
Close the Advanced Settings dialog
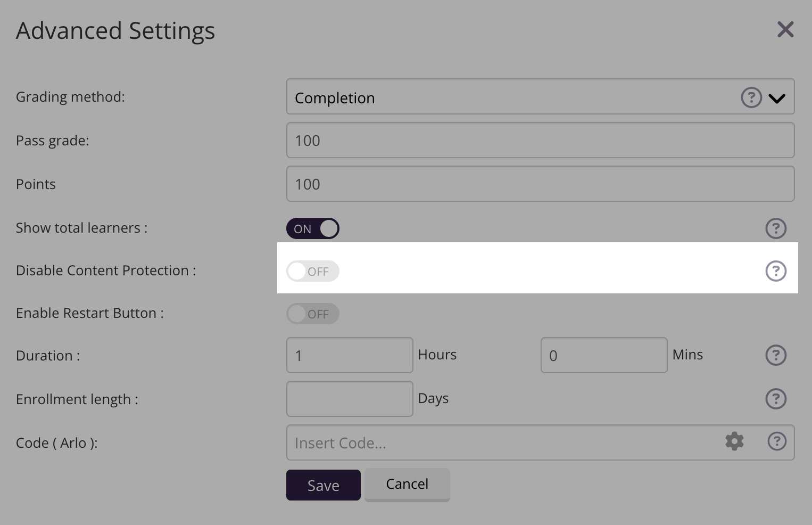(785, 30)
